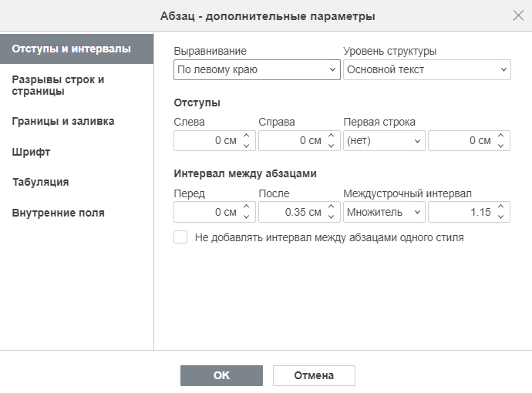Increase the Перед spacing value
The image size is (532, 393).
pyautogui.click(x=247, y=207)
